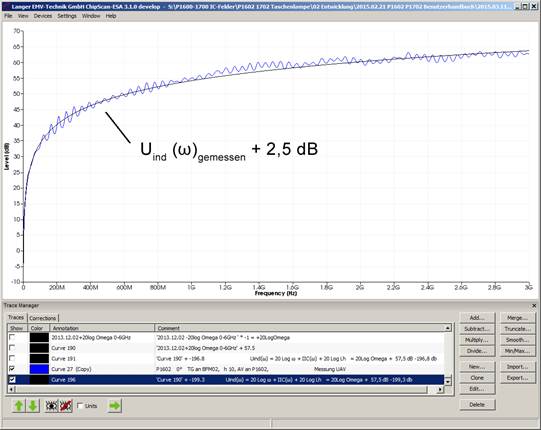This screenshot has width=541, height=430.
Task: Select the 'Curve 27 (Copy)' row
Action: [x=226, y=369]
